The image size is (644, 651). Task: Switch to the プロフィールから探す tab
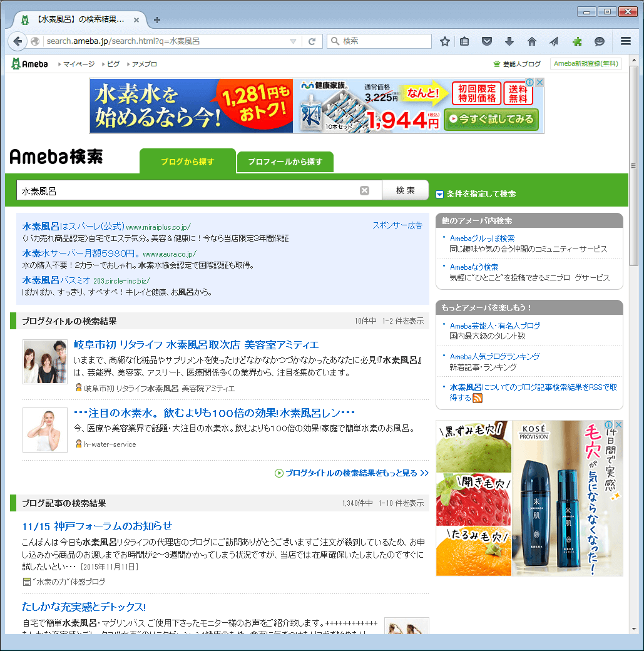(285, 162)
